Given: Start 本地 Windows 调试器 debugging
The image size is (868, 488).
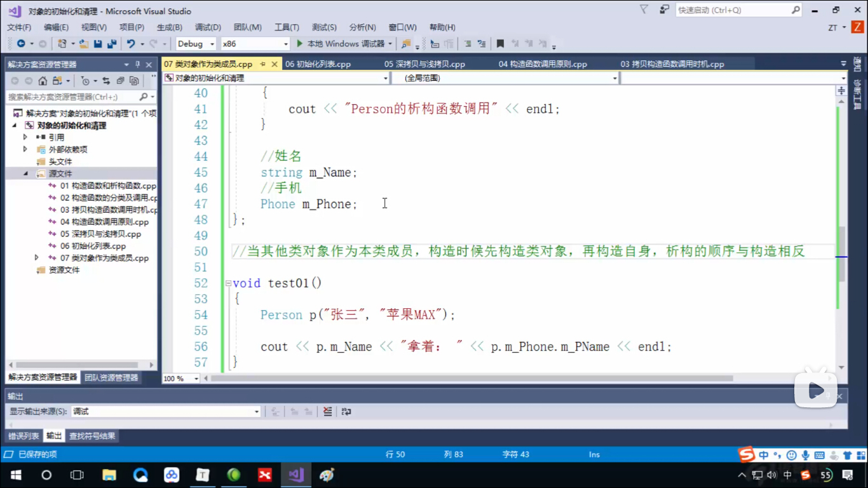Looking at the screenshot, I should (x=341, y=44).
